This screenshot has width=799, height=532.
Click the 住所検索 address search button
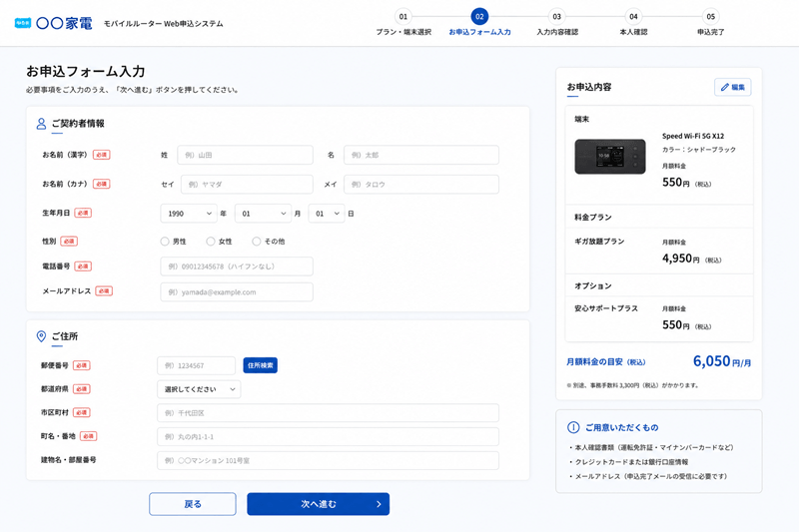coord(261,365)
